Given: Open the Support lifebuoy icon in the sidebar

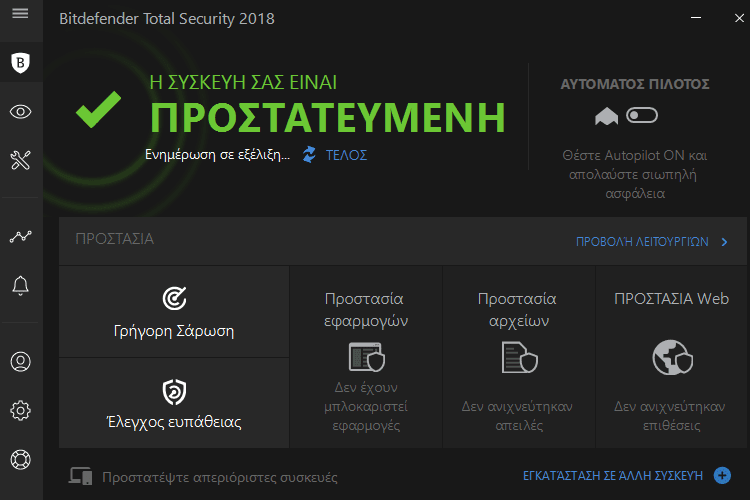Looking at the screenshot, I should coord(21,460).
